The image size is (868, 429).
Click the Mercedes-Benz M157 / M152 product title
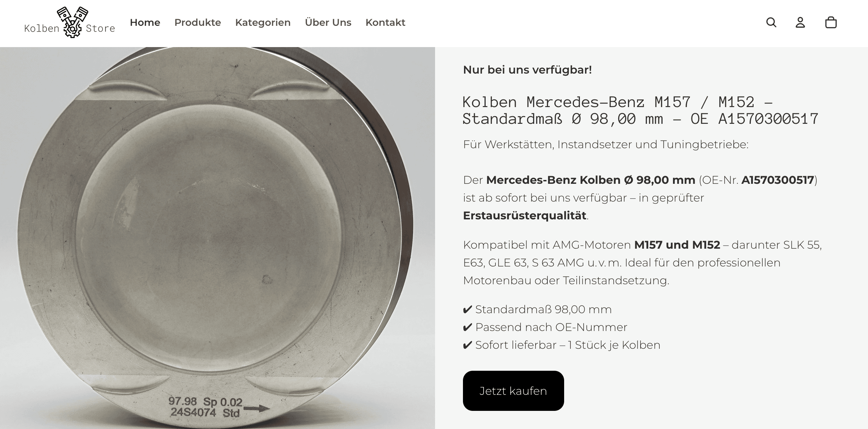641,111
